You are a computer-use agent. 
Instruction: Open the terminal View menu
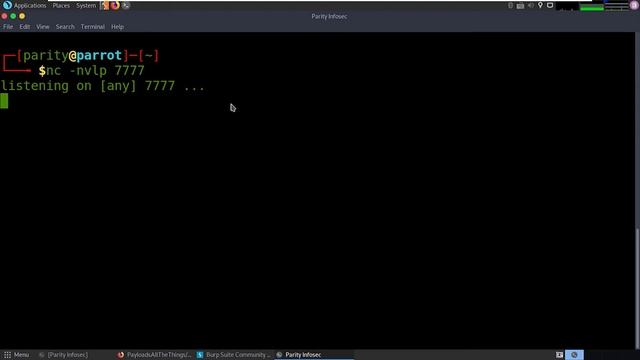coord(42,27)
